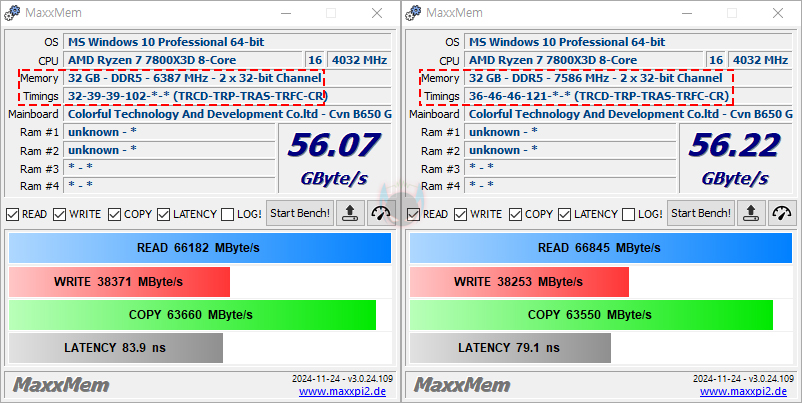The image size is (802, 403).
Task: Click Ram #4 field in right window
Action: (x=570, y=185)
